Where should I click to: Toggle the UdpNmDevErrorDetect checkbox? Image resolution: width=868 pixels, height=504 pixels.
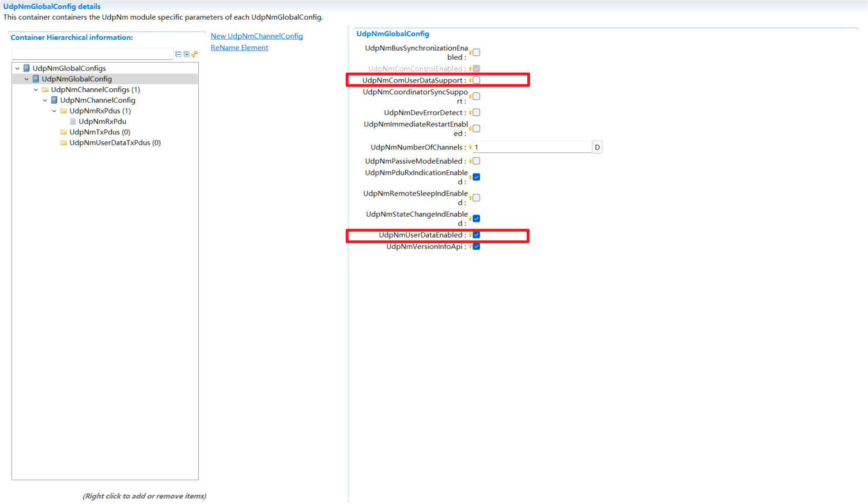[x=477, y=112]
